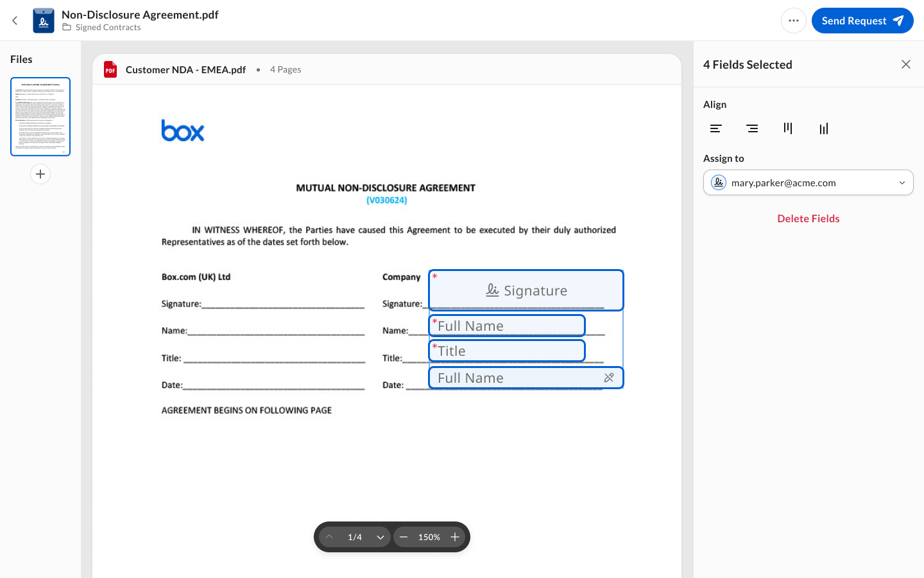This screenshot has width=924, height=578.
Task: Select the Title field on the document
Action: [x=507, y=351]
